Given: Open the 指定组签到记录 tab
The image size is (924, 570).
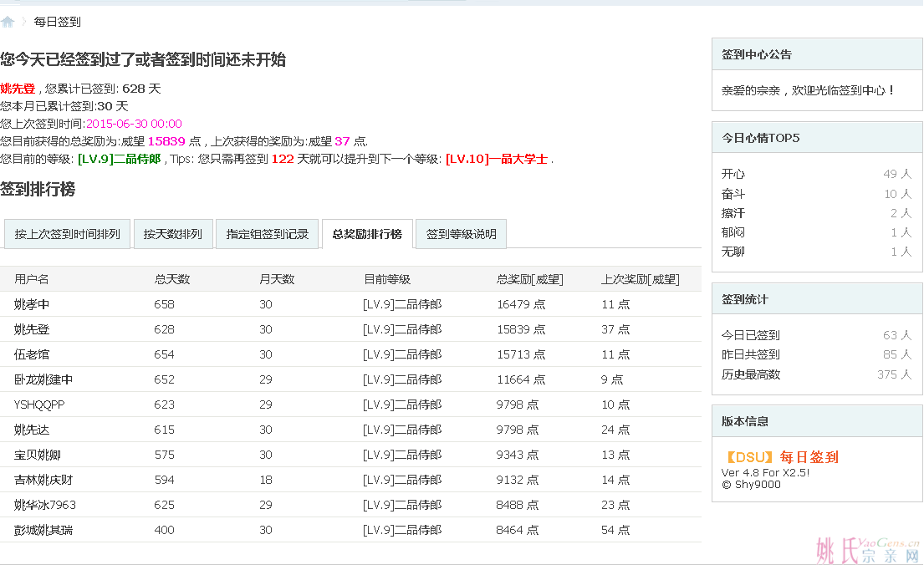Looking at the screenshot, I should tap(268, 234).
